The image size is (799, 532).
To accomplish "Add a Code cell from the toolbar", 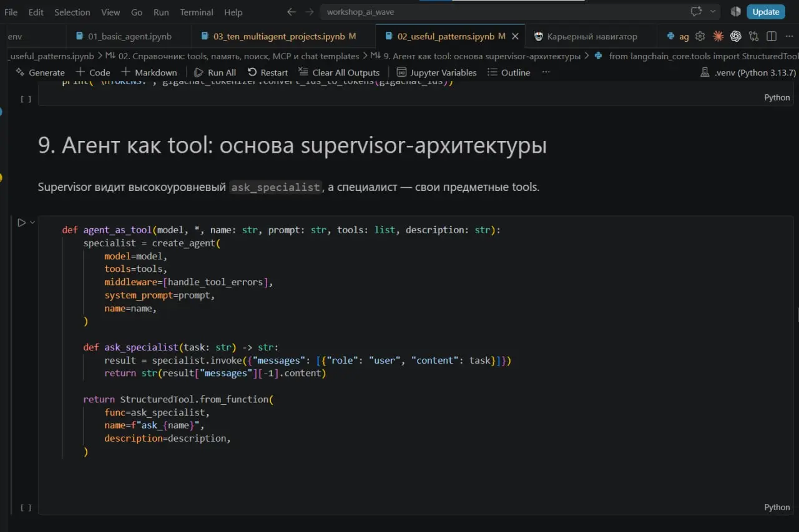I will 93,72.
